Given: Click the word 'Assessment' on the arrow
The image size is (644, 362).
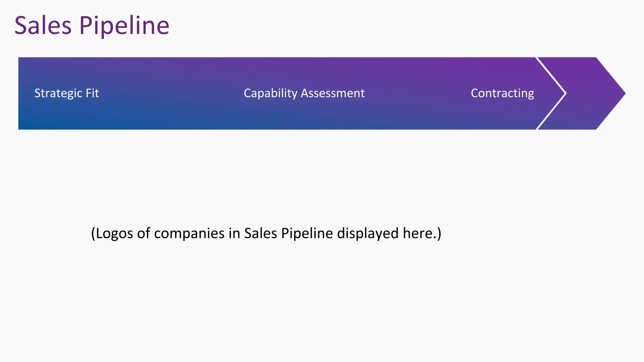Looking at the screenshot, I should click(333, 93).
